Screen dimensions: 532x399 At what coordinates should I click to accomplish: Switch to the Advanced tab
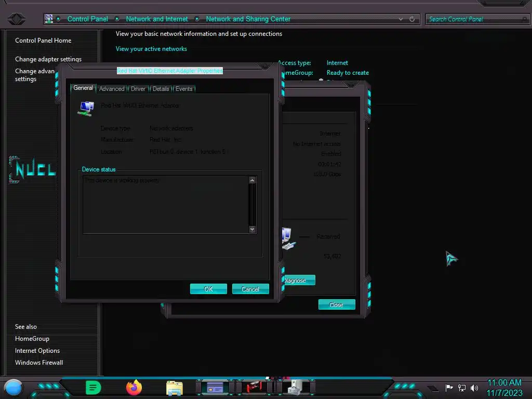click(112, 88)
